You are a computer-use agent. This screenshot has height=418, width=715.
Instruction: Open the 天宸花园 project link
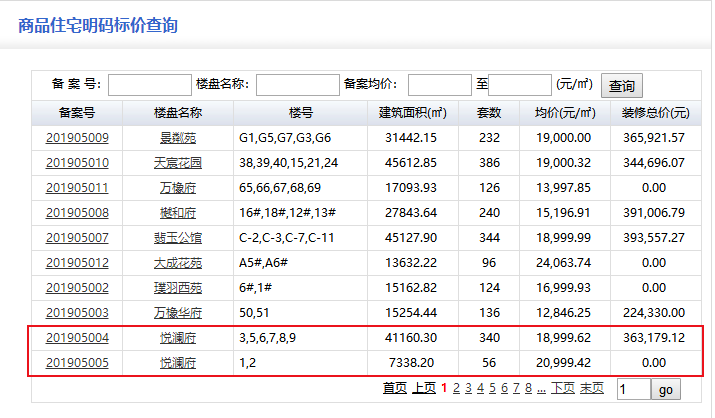[x=178, y=162]
